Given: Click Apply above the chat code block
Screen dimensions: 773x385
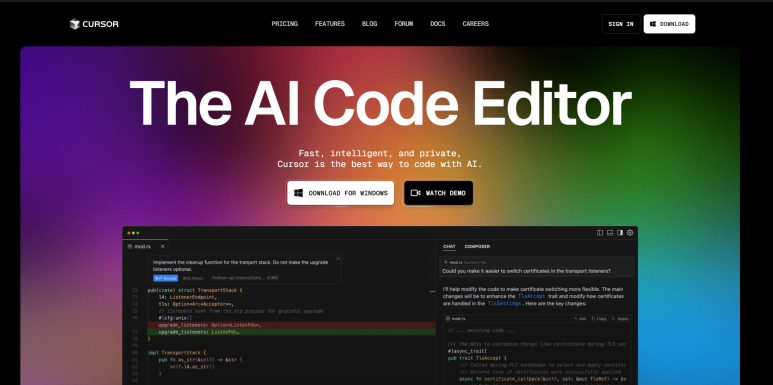Looking at the screenshot, I should 620,319.
